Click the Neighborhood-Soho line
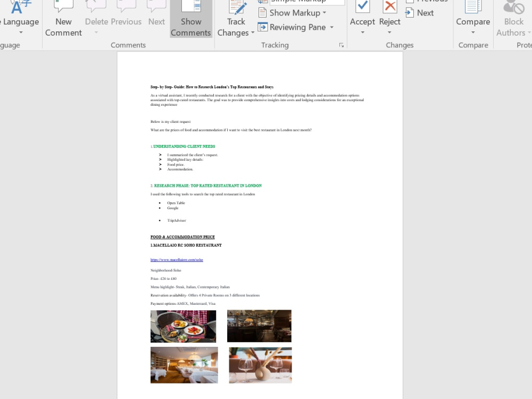 coord(166,270)
